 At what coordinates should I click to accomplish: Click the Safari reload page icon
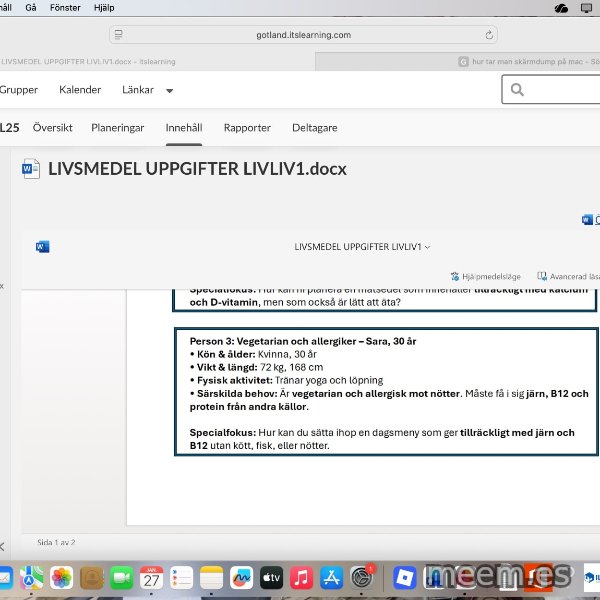click(x=489, y=35)
